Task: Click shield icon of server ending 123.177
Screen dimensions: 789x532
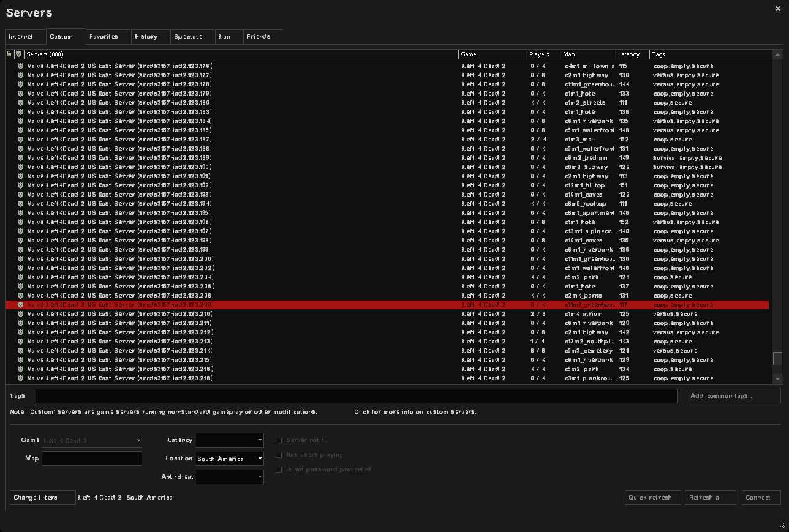Action: (20, 75)
